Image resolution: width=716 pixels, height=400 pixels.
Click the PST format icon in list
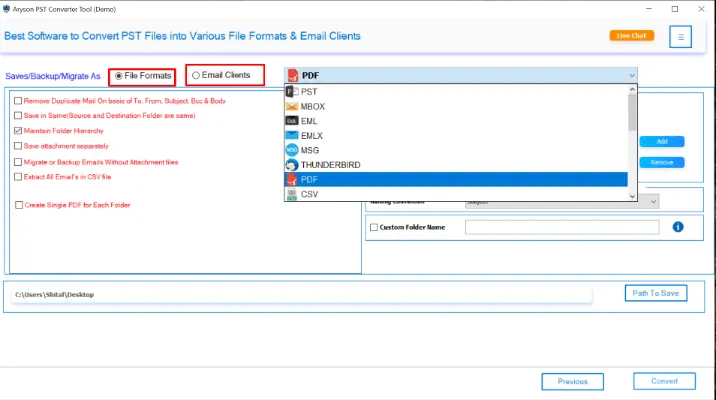click(x=292, y=92)
